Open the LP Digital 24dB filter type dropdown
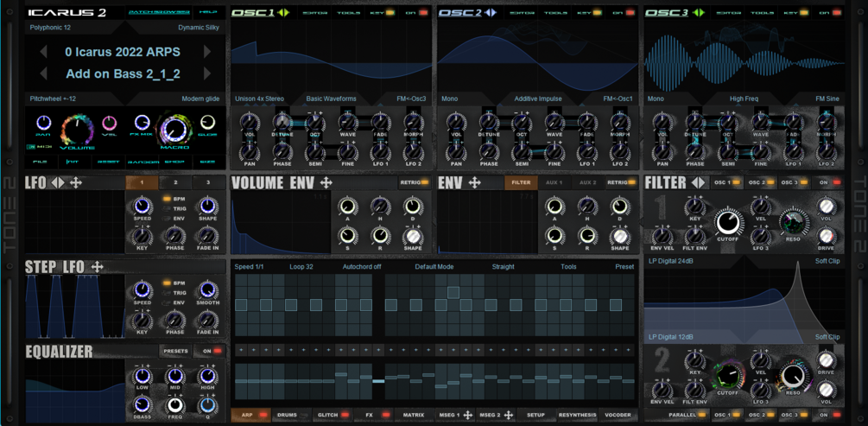 coord(671,261)
